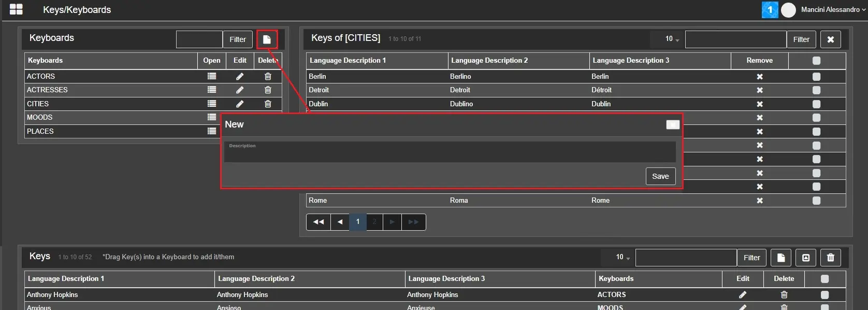This screenshot has height=310, width=868.
Task: Open the app grid menu icon
Action: pyautogui.click(x=16, y=9)
